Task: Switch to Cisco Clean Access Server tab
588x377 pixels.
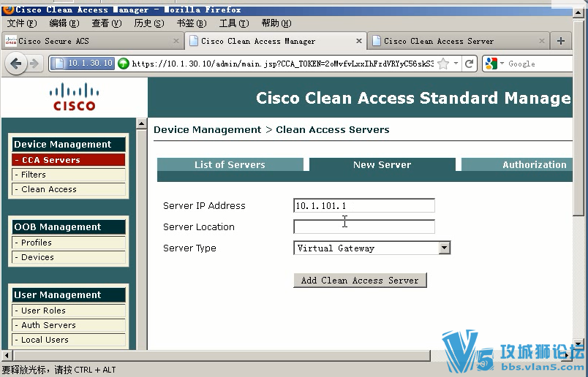Action: [458, 41]
